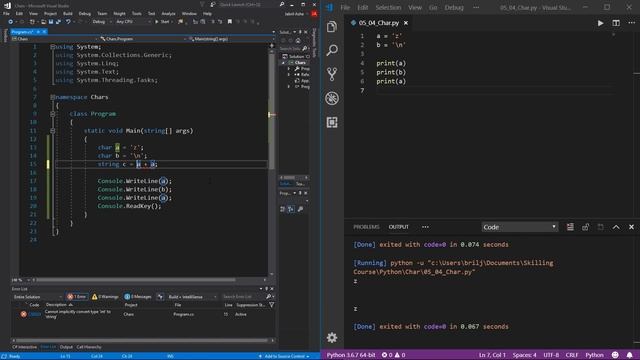Viewport: 640px width, 360px height.
Task: Open Source Control view in VS Code
Action: click(332, 74)
